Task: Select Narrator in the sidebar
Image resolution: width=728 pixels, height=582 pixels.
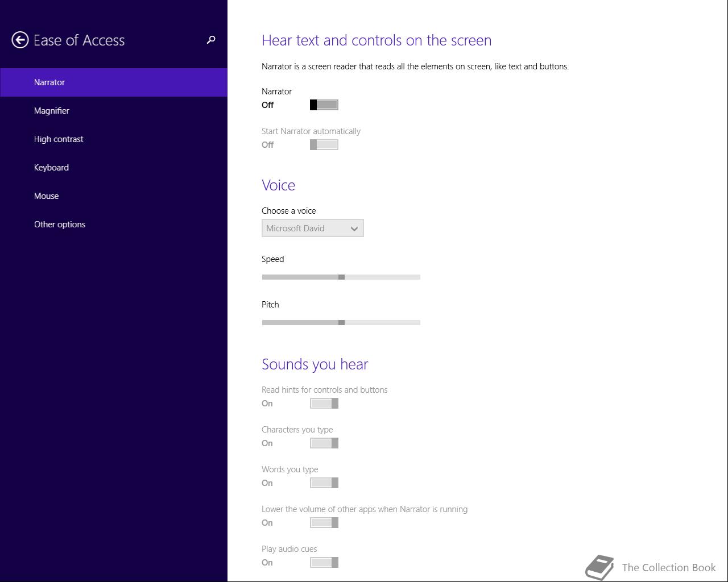Action: [x=114, y=82]
